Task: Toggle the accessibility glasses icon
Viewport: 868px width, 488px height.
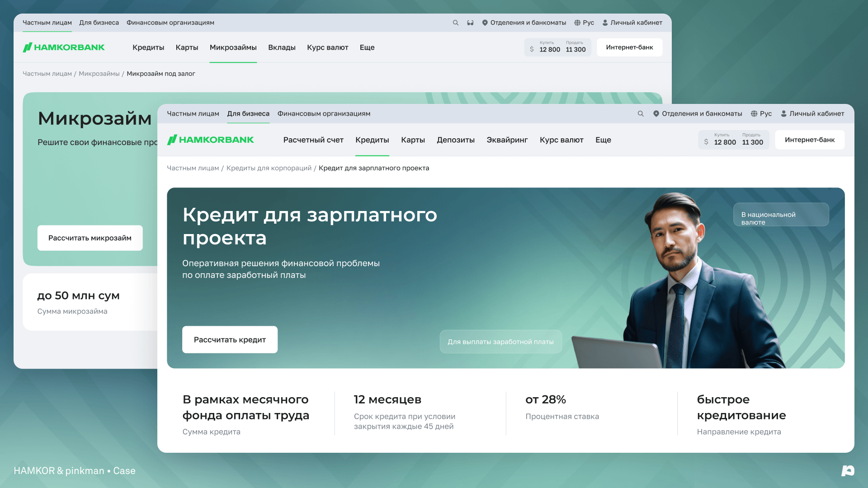Action: [x=470, y=23]
